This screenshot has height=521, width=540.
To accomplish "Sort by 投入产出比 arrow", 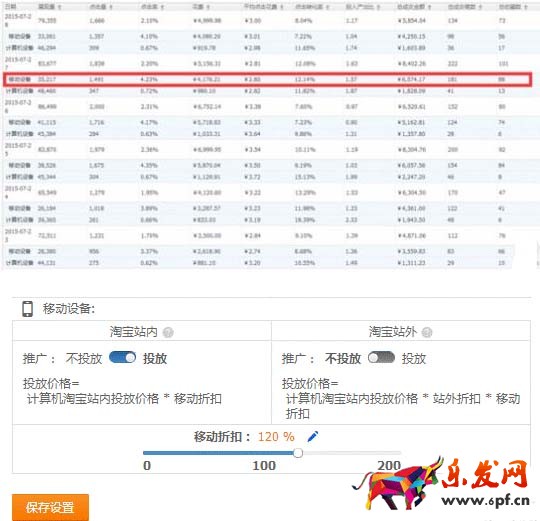I will (x=378, y=7).
